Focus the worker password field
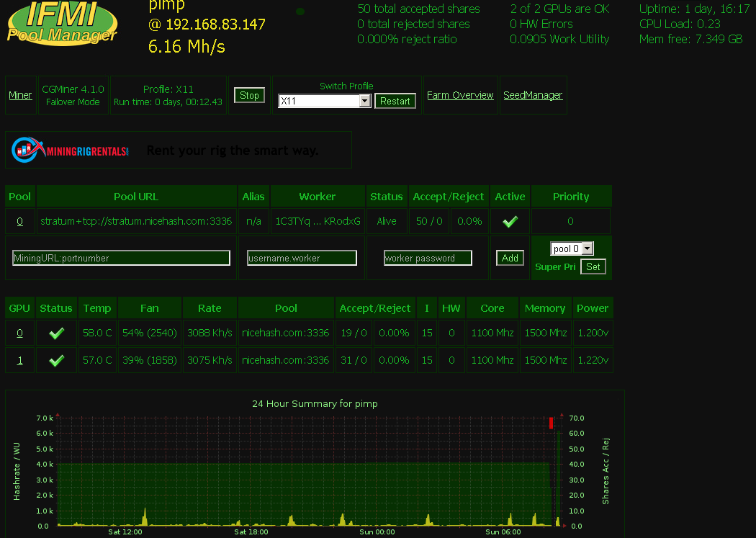The width and height of the screenshot is (756, 538). tap(428, 258)
